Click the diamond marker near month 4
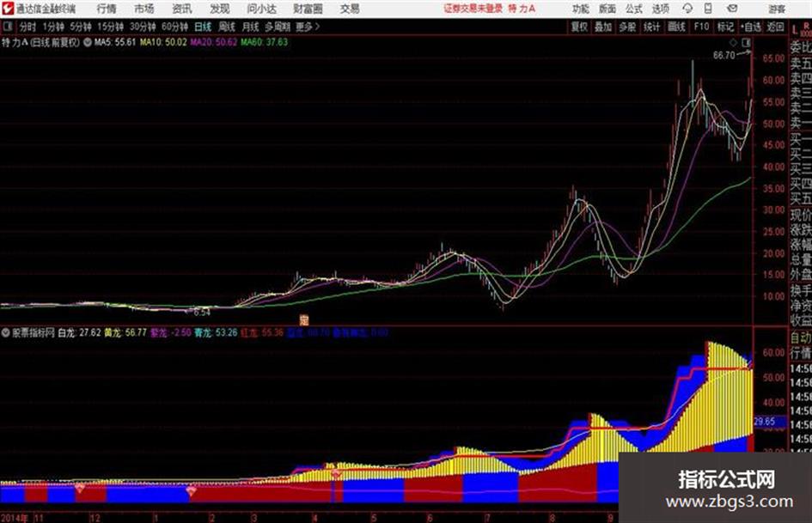The height and width of the screenshot is (523, 812). click(x=337, y=473)
